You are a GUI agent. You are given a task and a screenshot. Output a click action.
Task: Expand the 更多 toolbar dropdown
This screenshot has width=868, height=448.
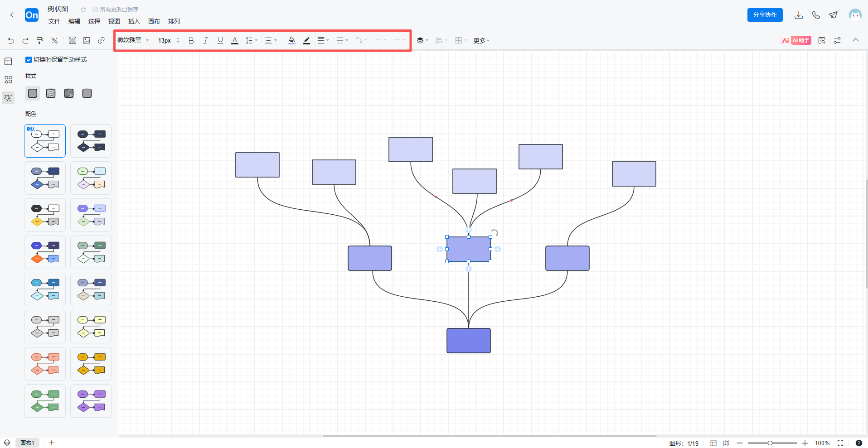click(481, 41)
